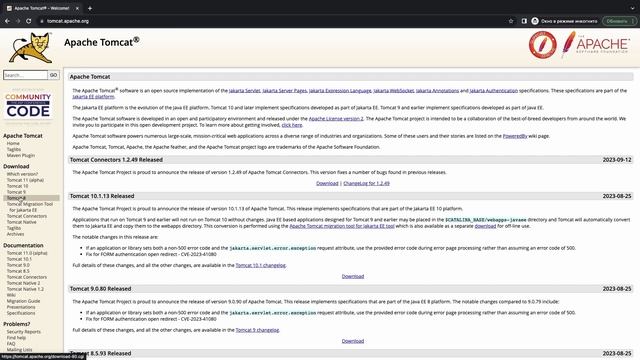Open Tomcat 11.0 (alpha) documentation
Image resolution: width=640 pixels, height=360 pixels.
[27, 253]
